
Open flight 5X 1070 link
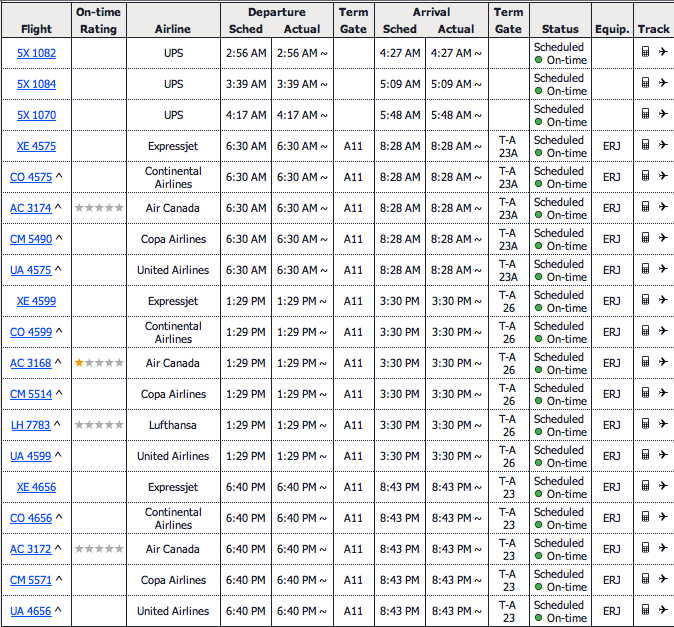point(37,115)
